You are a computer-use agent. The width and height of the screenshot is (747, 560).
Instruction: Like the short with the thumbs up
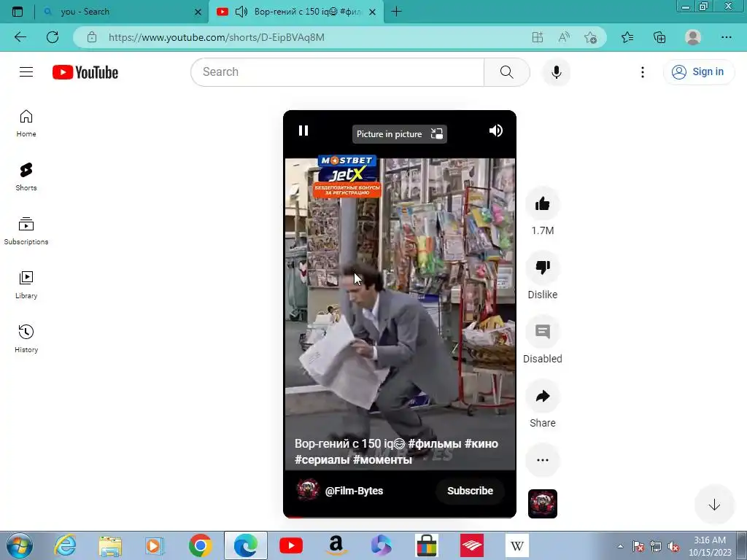point(543,204)
